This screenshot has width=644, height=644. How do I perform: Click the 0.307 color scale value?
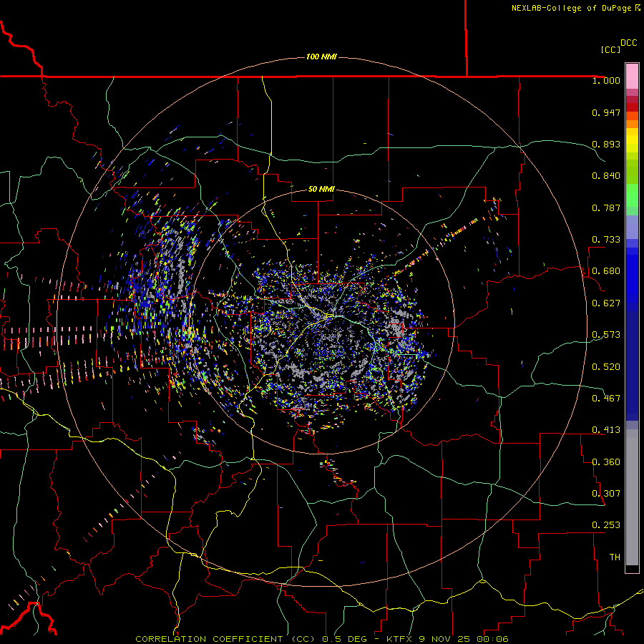606,494
